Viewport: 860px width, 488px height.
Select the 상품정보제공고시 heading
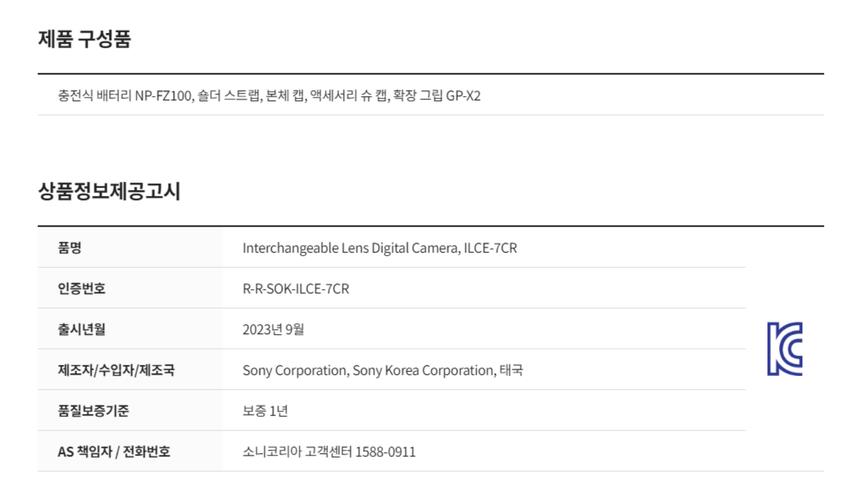tap(109, 191)
